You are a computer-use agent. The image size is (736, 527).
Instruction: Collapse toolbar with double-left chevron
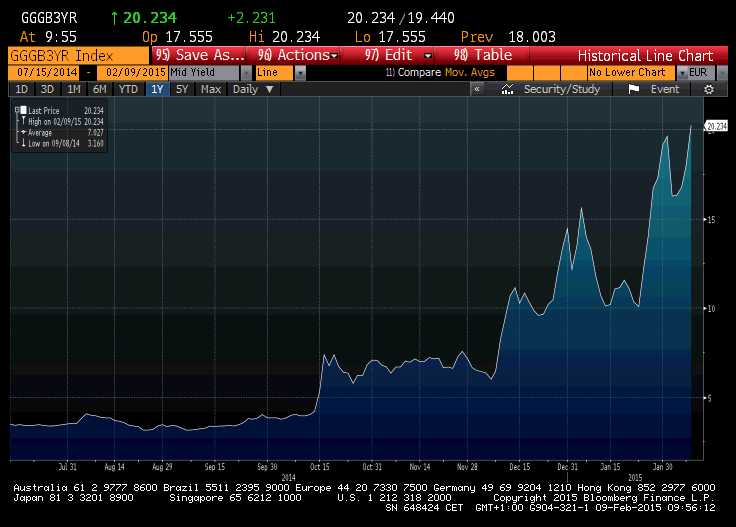[x=477, y=89]
